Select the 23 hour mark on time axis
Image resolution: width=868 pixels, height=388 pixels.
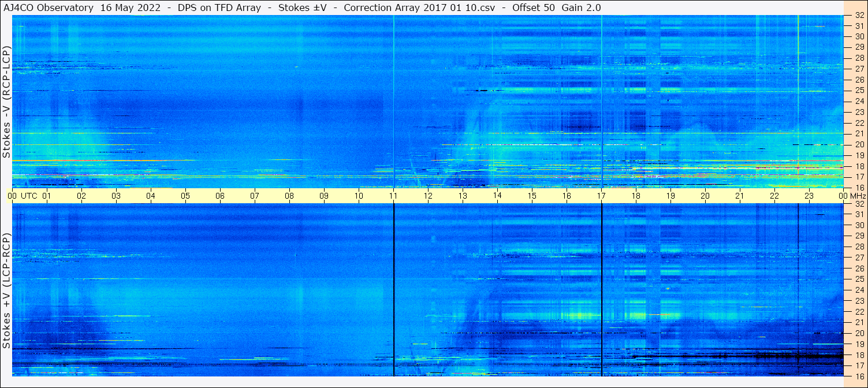coord(809,196)
